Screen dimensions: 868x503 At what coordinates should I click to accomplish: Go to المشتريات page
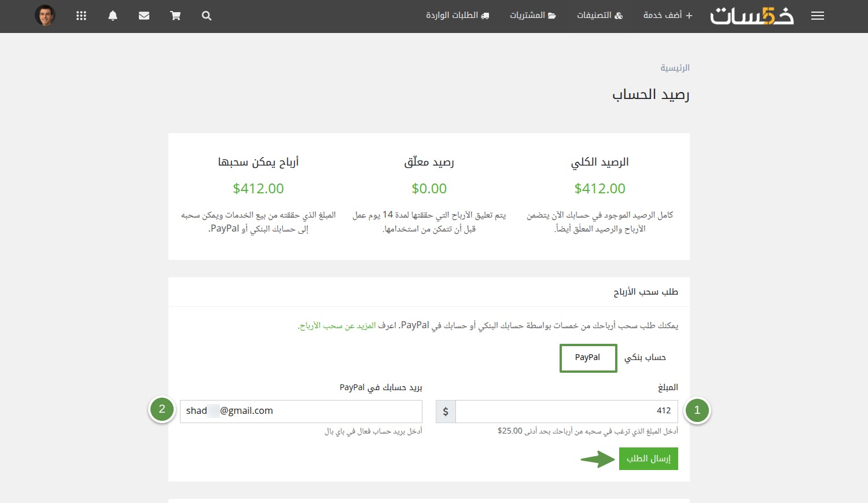coord(532,16)
